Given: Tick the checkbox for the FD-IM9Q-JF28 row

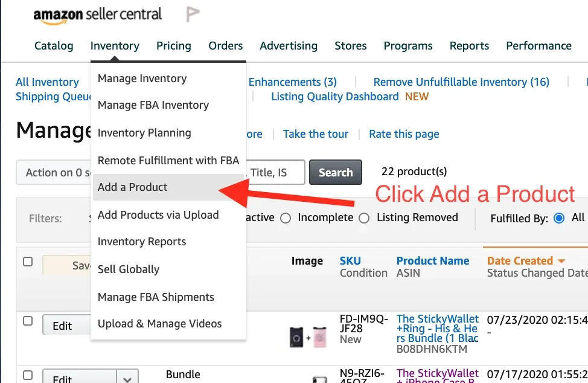Looking at the screenshot, I should click(x=28, y=321).
